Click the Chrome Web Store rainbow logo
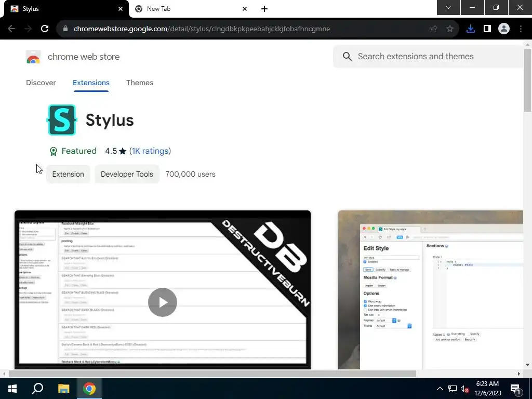 coord(33,57)
